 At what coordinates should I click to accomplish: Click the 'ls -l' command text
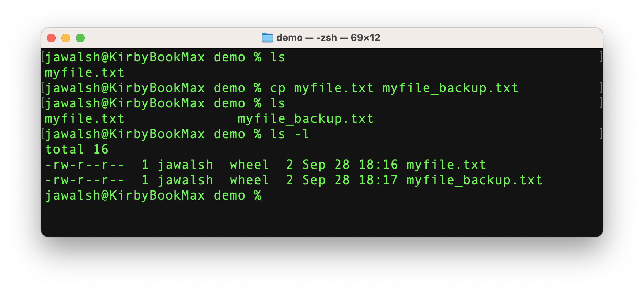pos(289,134)
